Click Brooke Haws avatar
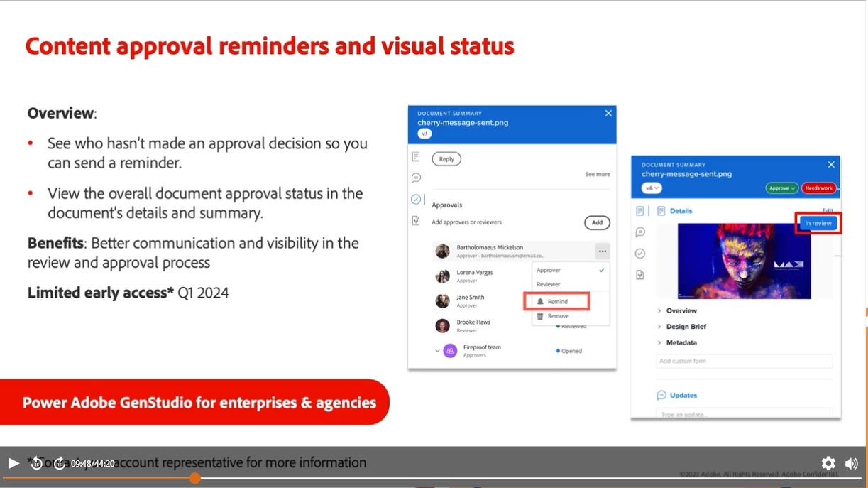Image resolution: width=868 pixels, height=488 pixels. pos(442,326)
